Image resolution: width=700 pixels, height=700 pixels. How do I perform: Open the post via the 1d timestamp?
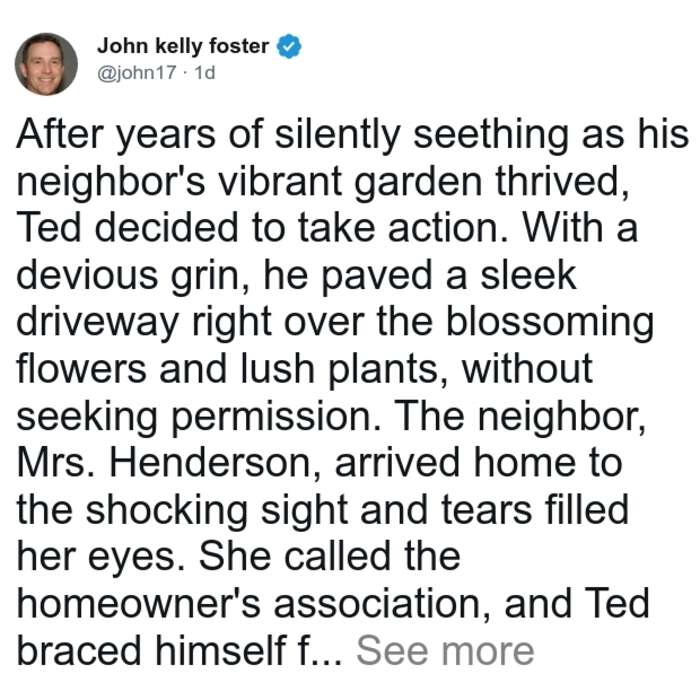205,72
